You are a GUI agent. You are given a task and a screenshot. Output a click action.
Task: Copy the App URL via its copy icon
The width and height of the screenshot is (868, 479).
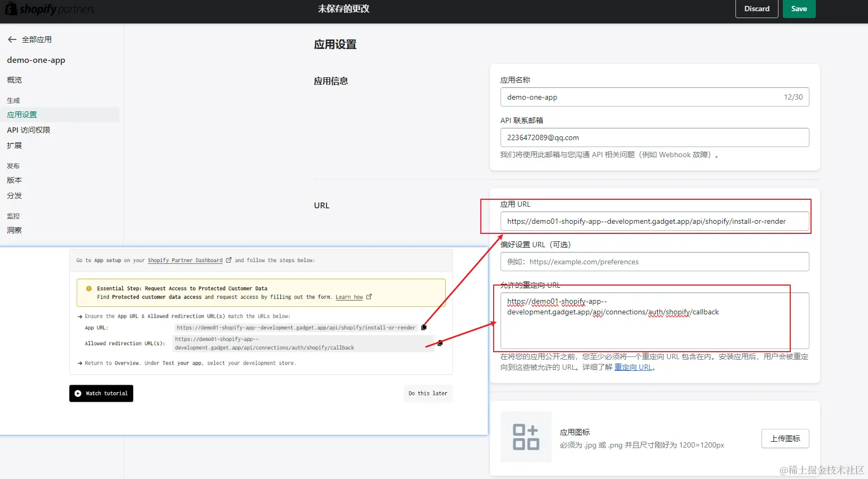[x=424, y=327]
